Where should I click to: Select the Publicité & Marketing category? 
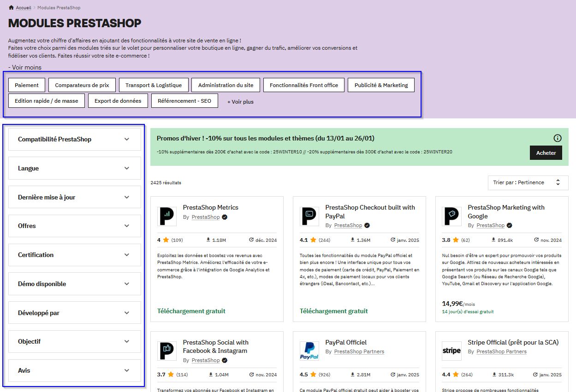click(x=381, y=85)
